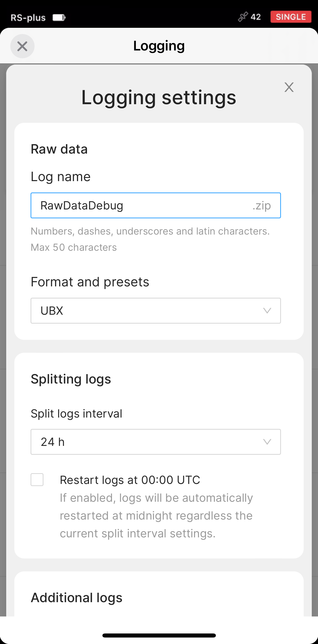Screen dimensions: 318x644
Task: Tap the Additional logs section heading
Action: (x=77, y=598)
